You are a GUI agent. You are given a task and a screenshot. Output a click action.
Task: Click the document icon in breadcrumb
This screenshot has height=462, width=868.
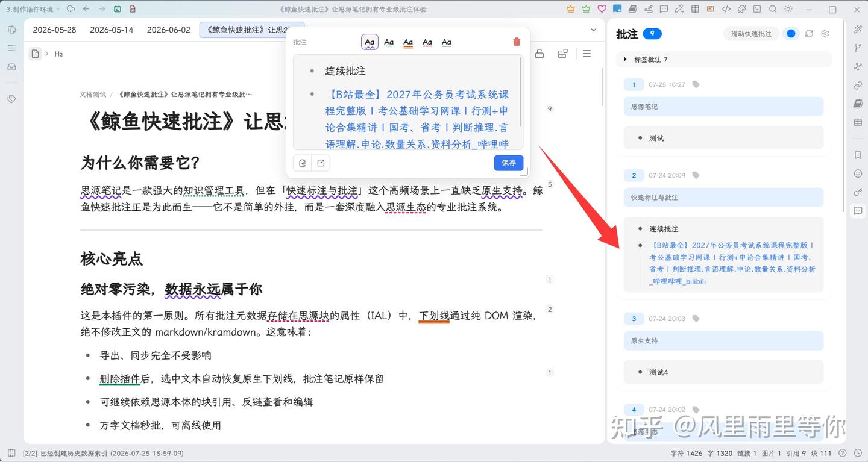[36, 54]
